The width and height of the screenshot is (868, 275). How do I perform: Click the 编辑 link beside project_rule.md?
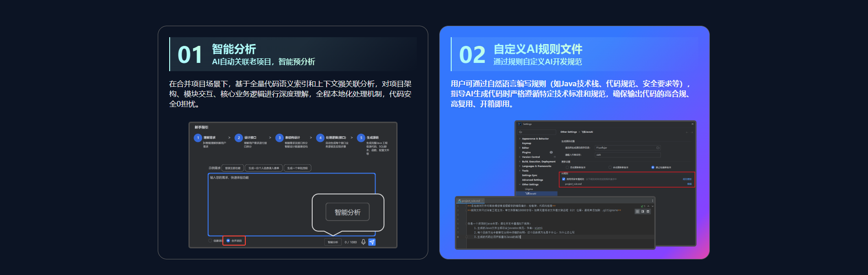pos(689,184)
